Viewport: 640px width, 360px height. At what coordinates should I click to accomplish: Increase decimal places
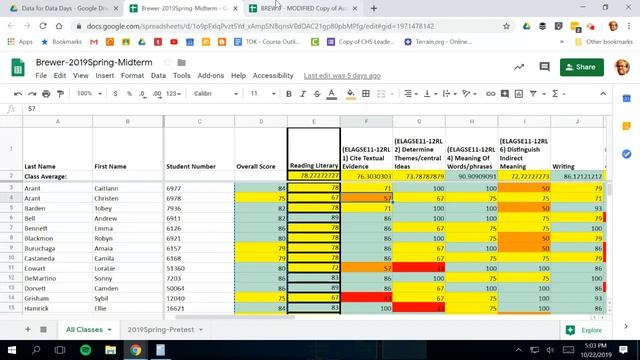click(157, 94)
